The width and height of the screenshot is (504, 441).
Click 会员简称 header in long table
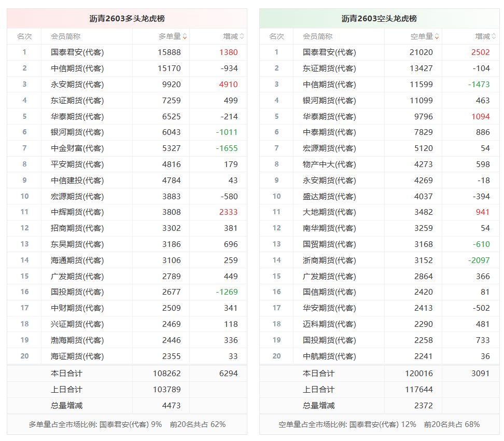(x=65, y=36)
